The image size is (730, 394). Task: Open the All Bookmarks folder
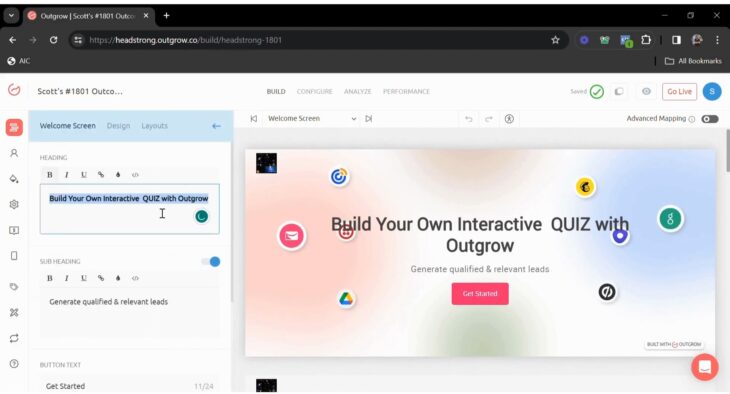point(693,61)
